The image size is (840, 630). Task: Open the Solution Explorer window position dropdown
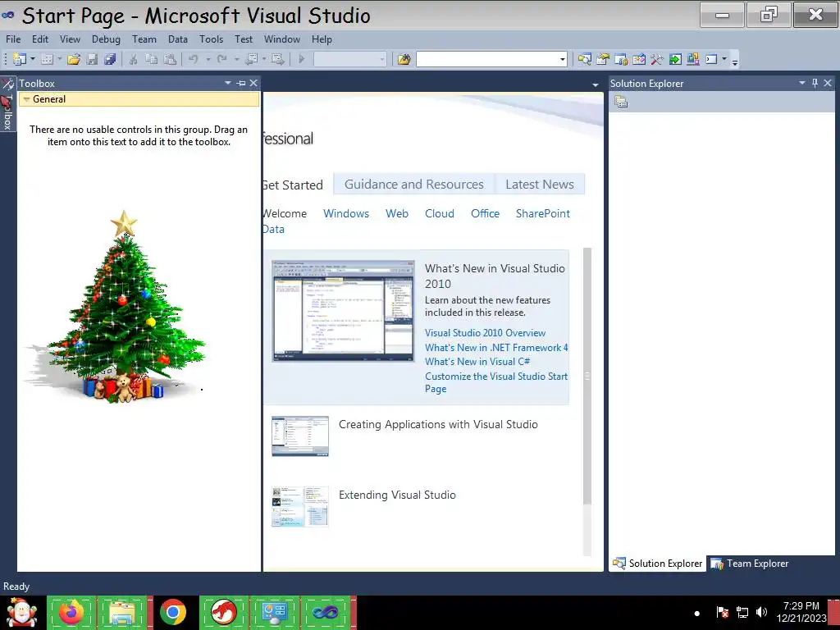click(x=802, y=83)
